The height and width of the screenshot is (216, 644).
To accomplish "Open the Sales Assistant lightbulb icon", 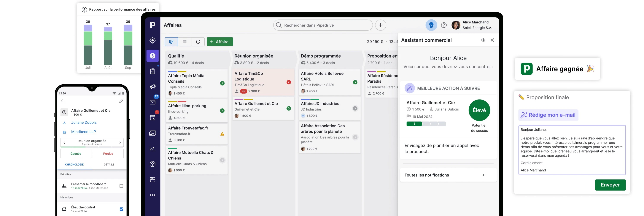I will 431,25.
